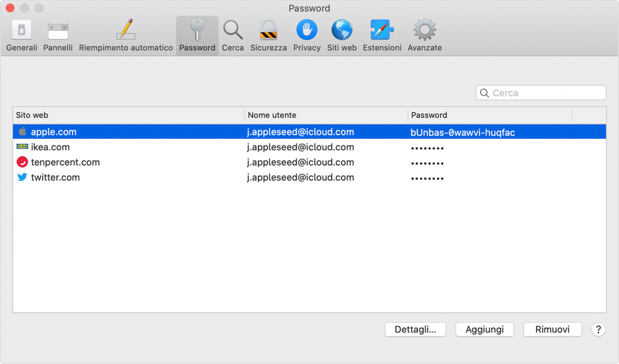
Task: Click the username in apple.com row
Action: 300,132
